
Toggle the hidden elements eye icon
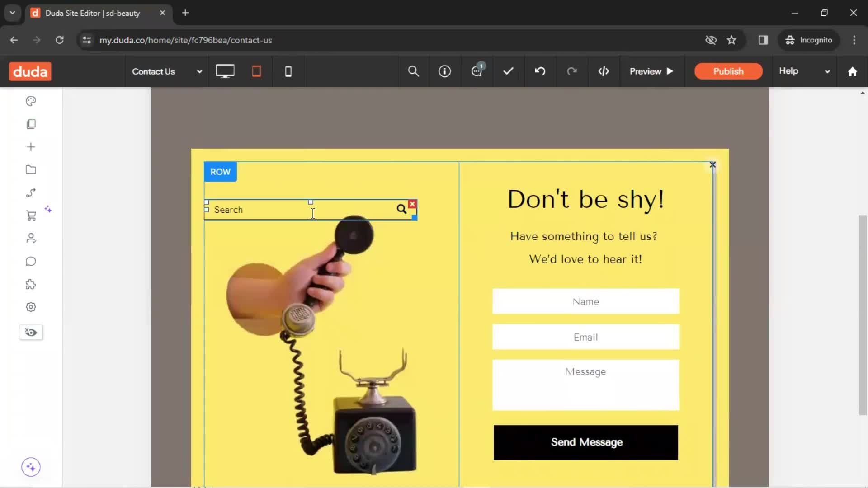[x=31, y=333]
